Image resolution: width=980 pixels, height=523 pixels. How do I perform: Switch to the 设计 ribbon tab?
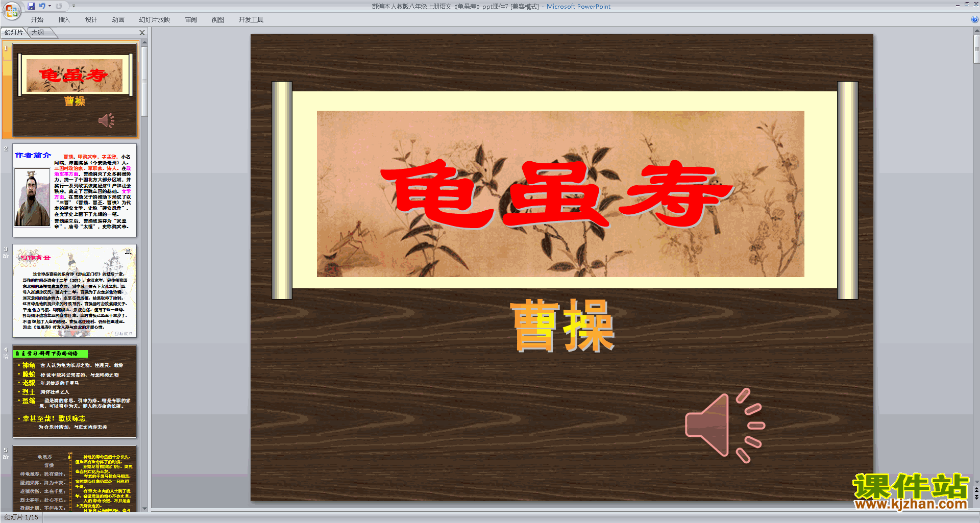pos(91,20)
